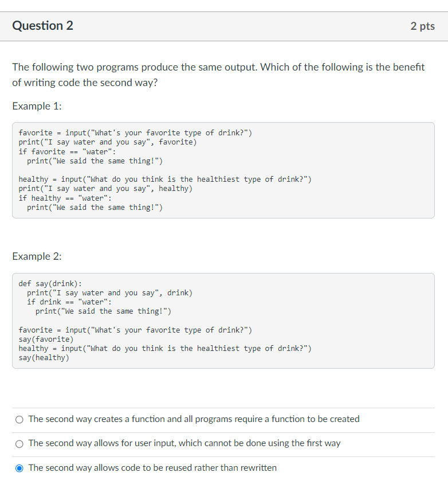Click the question prompt text paragraph
The width and height of the screenshot is (448, 492).
click(x=218, y=75)
